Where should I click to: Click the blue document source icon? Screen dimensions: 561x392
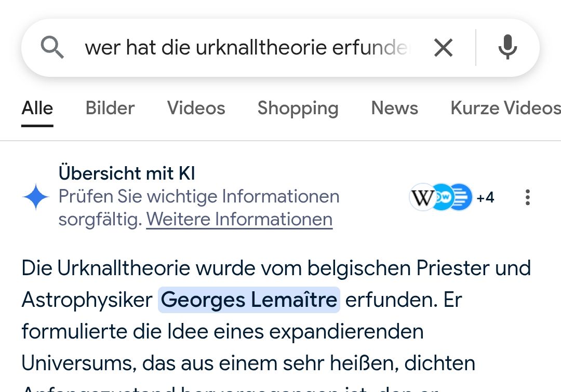pyautogui.click(x=461, y=197)
